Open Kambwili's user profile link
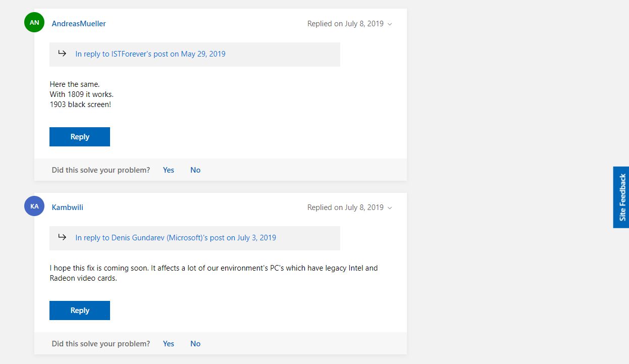 (68, 207)
